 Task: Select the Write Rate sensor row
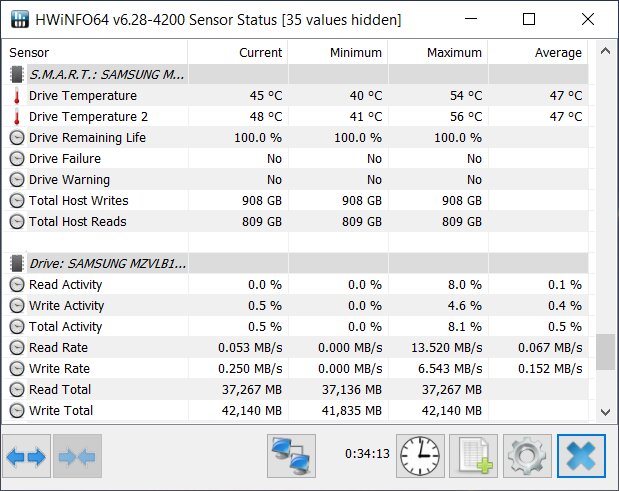[296, 368]
